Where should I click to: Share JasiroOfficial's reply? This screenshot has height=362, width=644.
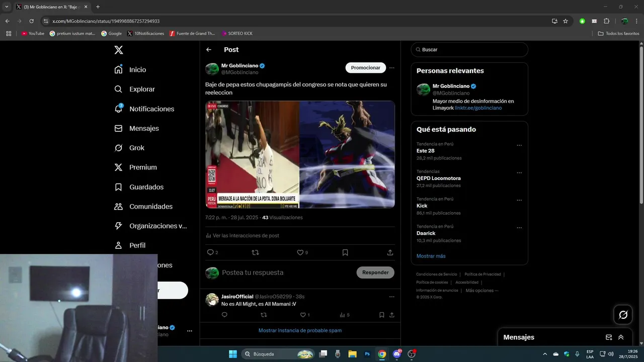pyautogui.click(x=392, y=315)
